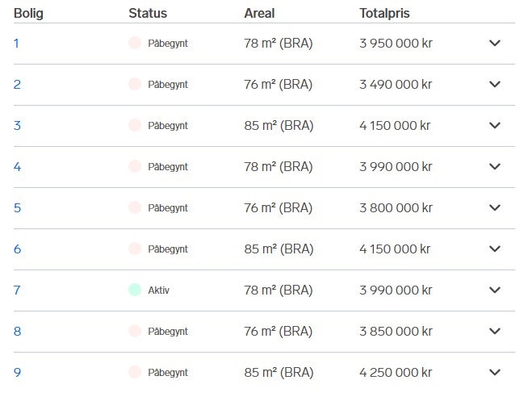Screen dimensions: 532x397
Task: Expand row 4 with its down arrow
Action: click(x=495, y=167)
